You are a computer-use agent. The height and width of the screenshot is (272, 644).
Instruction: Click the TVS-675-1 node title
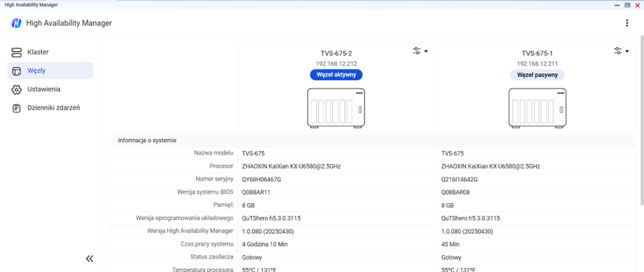[537, 53]
